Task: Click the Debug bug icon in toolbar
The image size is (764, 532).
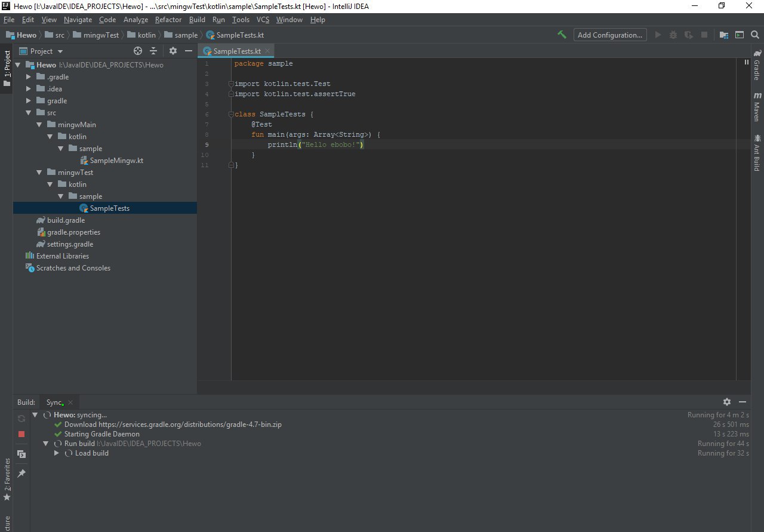Action: click(673, 35)
